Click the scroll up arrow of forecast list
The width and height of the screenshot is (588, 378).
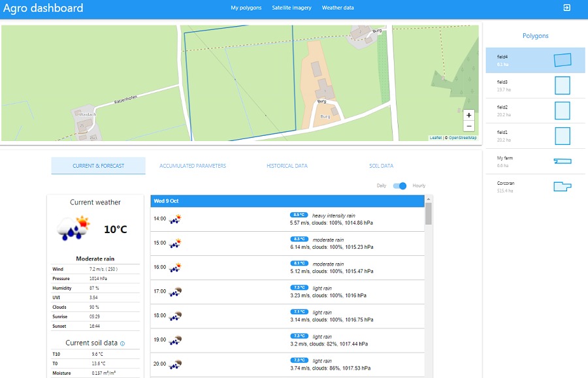click(428, 199)
